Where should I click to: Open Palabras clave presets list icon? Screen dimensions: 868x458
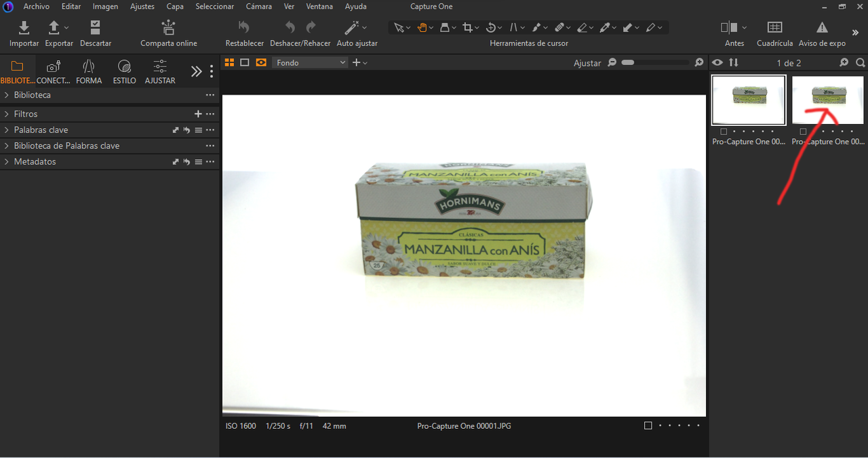point(198,130)
